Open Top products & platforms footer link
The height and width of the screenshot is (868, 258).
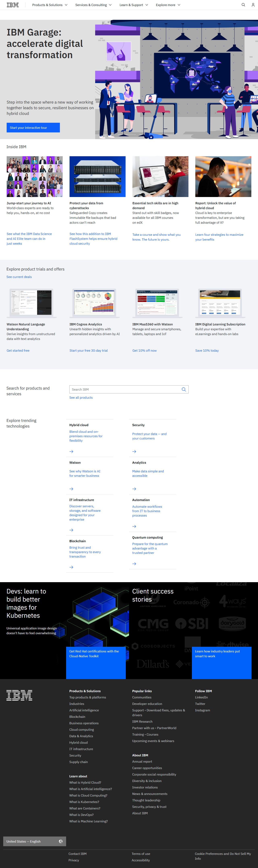click(x=87, y=697)
